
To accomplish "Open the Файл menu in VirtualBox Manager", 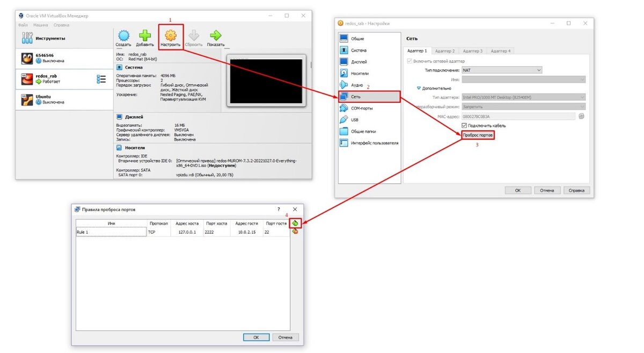I will pyautogui.click(x=23, y=25).
